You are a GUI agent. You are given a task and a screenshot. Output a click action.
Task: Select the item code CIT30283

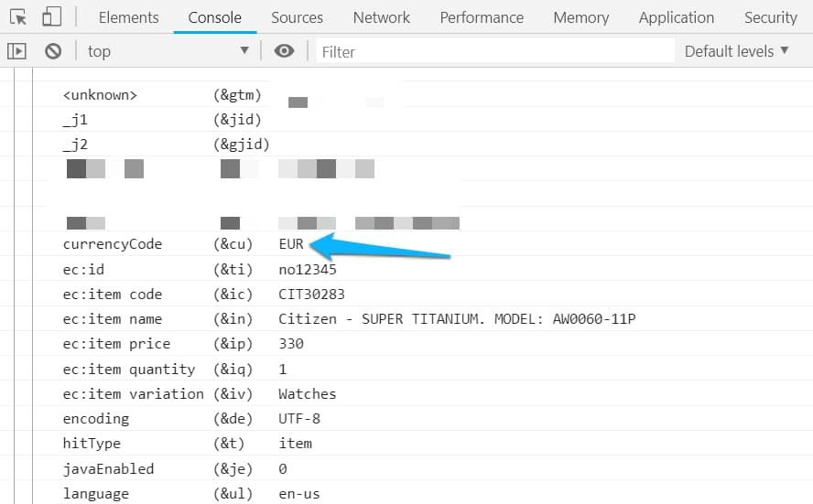pos(311,295)
